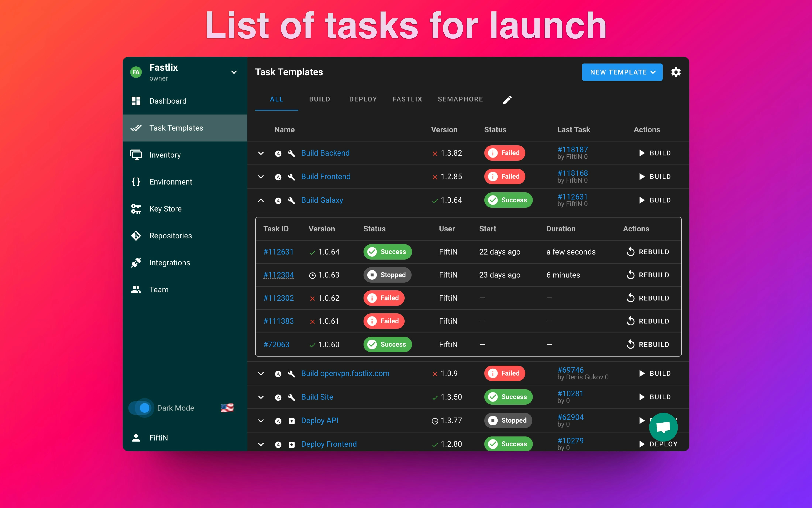This screenshot has height=508, width=812.
Task: Click the '6 minutes' duration cell
Action: [563, 275]
